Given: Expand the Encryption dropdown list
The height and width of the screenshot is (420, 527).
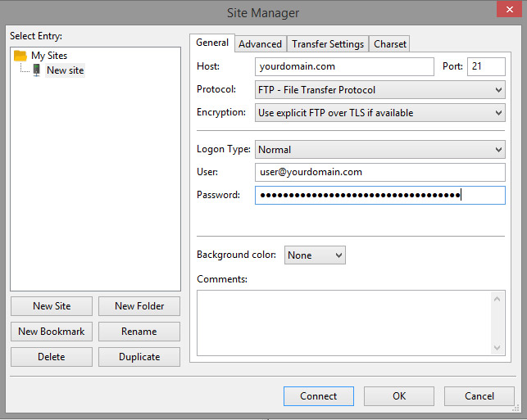Looking at the screenshot, I should point(380,113).
